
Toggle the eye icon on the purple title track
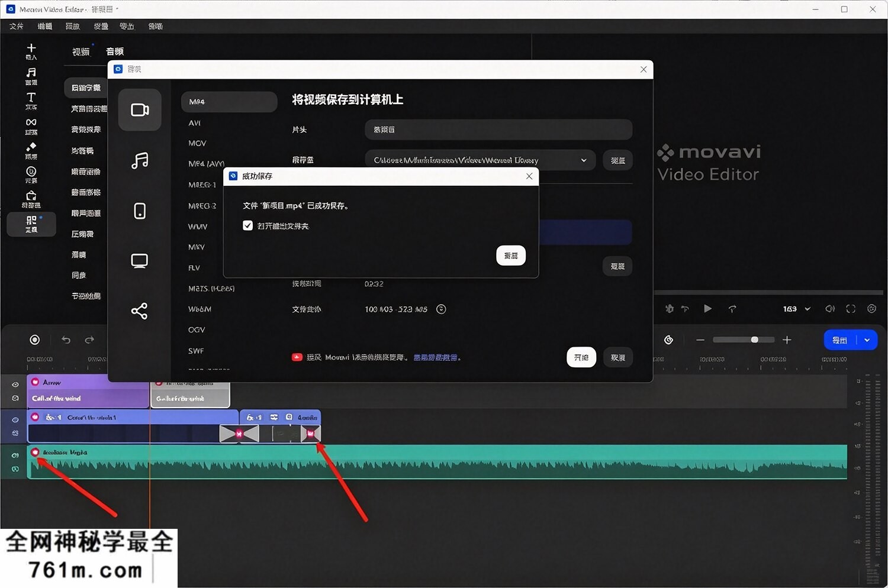(15, 385)
